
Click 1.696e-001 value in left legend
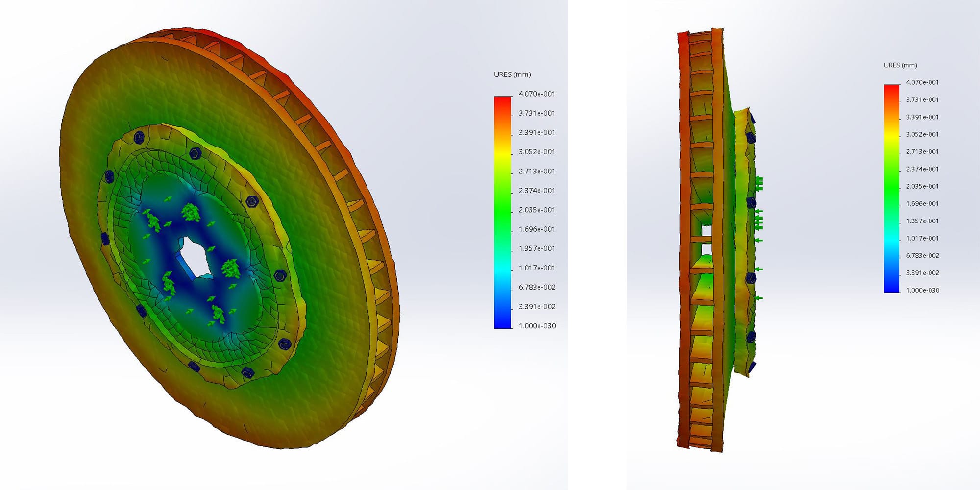pos(537,229)
